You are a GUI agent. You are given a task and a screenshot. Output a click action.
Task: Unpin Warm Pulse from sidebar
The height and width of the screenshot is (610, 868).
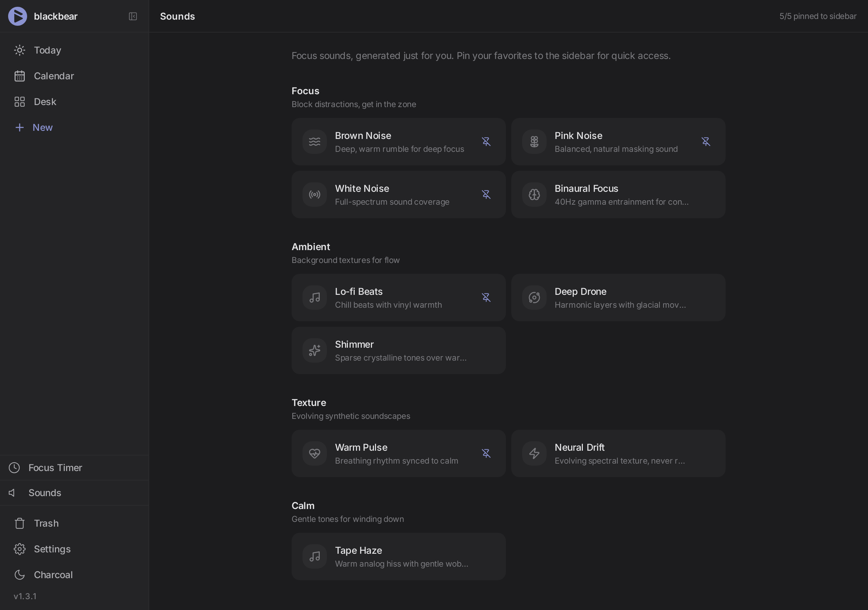click(x=486, y=453)
